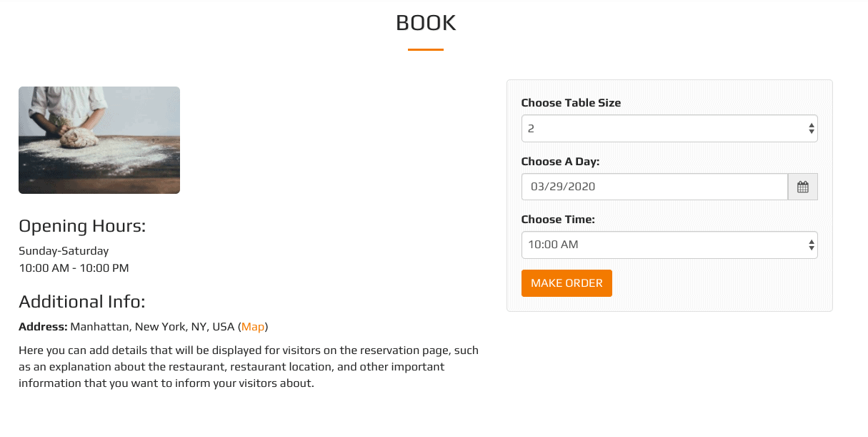Click the date field showing 03/29/2020

pos(654,187)
